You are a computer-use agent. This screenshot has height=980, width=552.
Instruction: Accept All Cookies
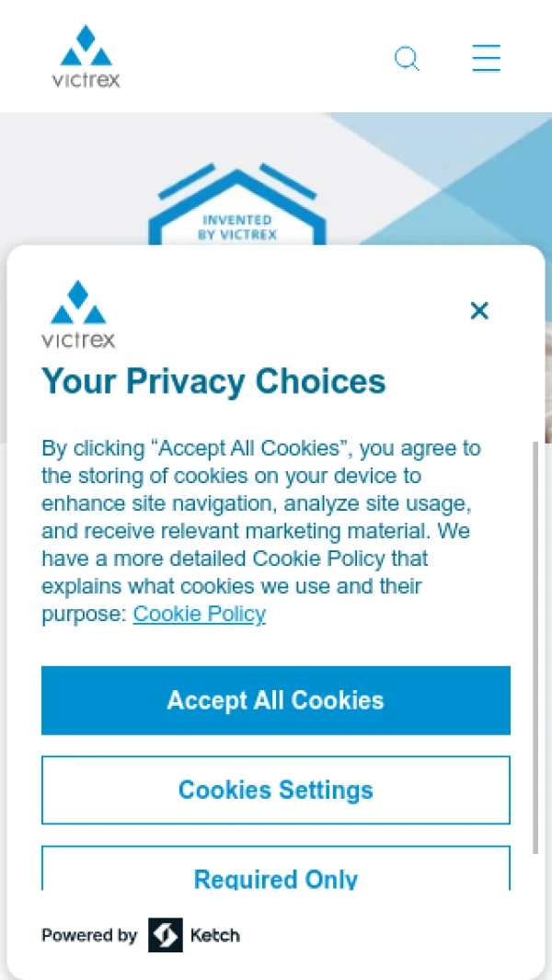[276, 700]
